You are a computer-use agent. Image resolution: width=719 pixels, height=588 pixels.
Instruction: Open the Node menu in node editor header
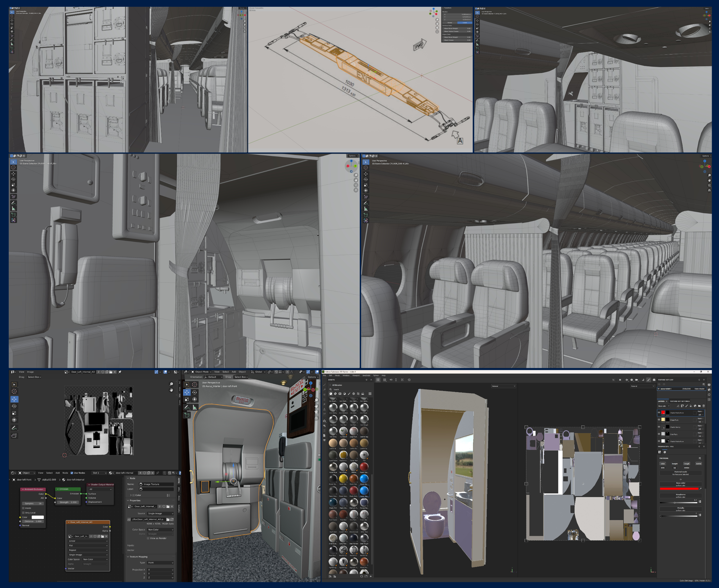65,473
